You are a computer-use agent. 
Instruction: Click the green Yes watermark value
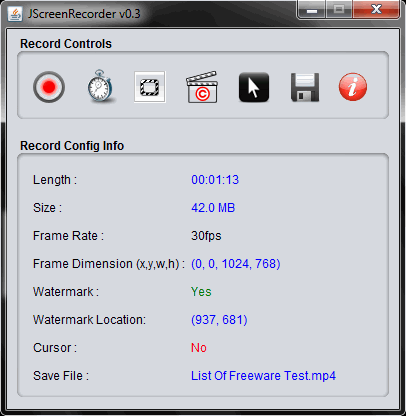(201, 292)
